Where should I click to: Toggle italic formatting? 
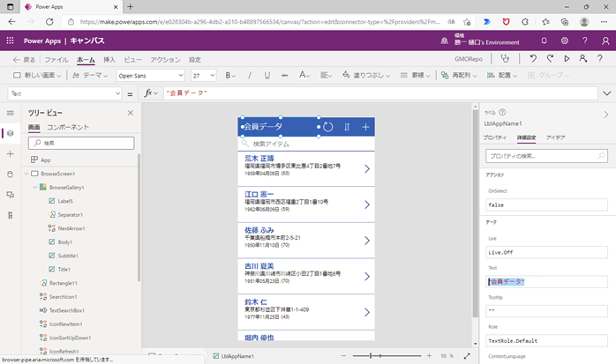[x=250, y=75]
